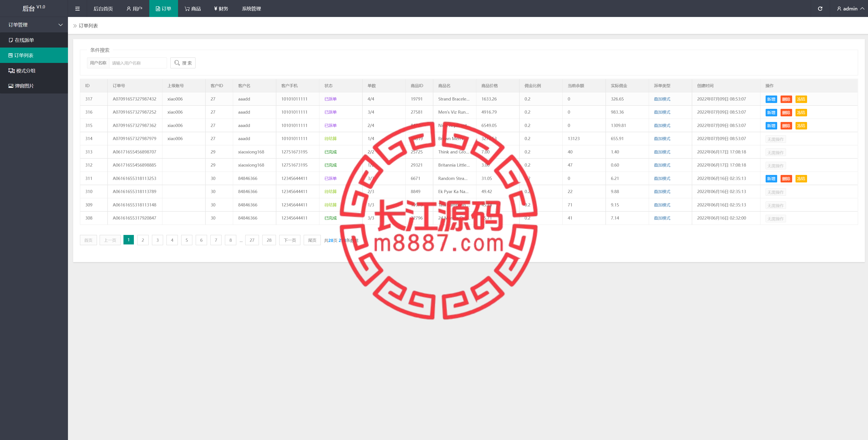This screenshot has height=440, width=868.
Task: Click 新增 for order 317
Action: (x=771, y=99)
